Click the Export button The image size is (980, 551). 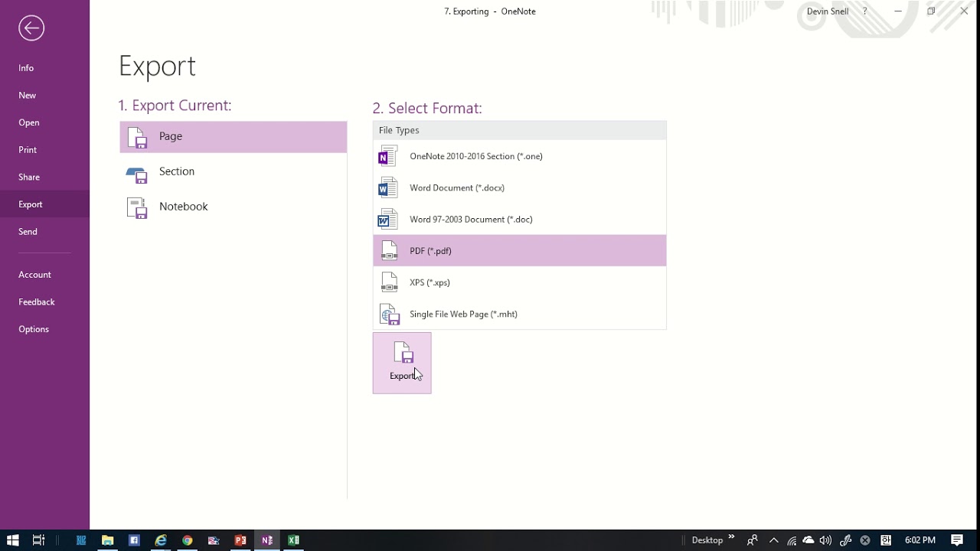[402, 363]
